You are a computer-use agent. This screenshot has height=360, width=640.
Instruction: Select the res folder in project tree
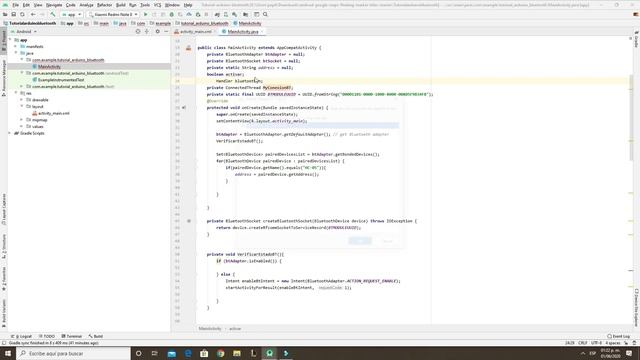26,93
